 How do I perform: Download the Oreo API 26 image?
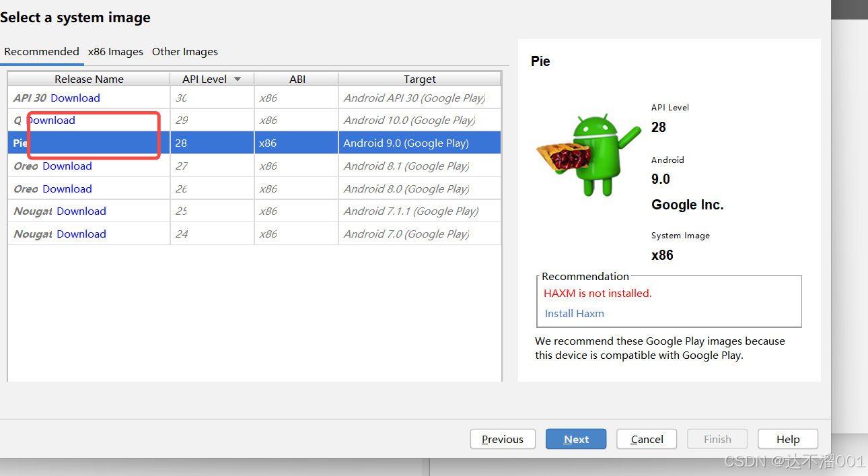pyautogui.click(x=67, y=189)
